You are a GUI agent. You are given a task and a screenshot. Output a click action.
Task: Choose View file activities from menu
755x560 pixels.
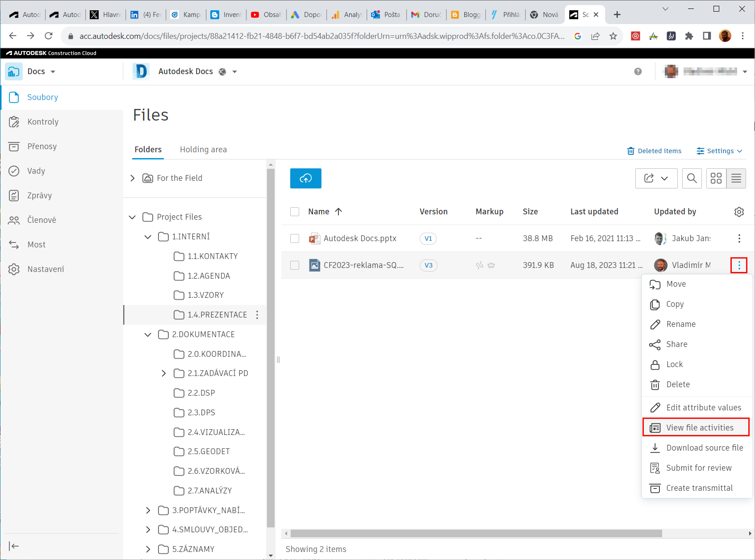pyautogui.click(x=699, y=427)
